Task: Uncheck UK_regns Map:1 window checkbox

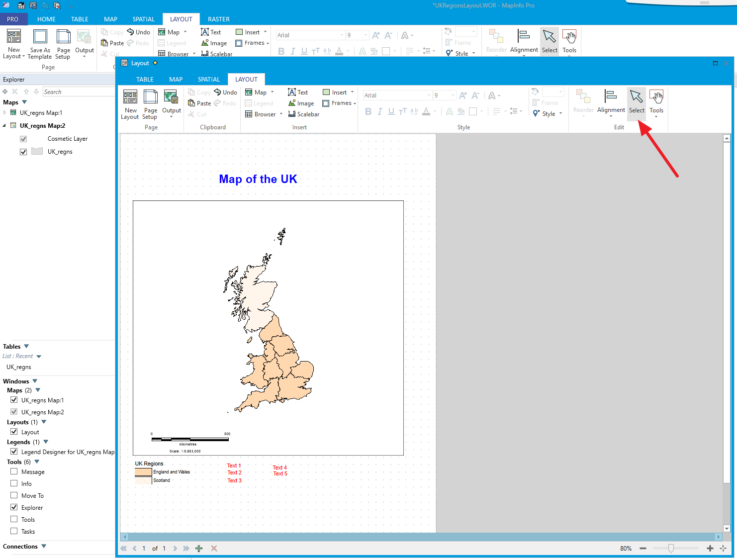Action: point(14,400)
